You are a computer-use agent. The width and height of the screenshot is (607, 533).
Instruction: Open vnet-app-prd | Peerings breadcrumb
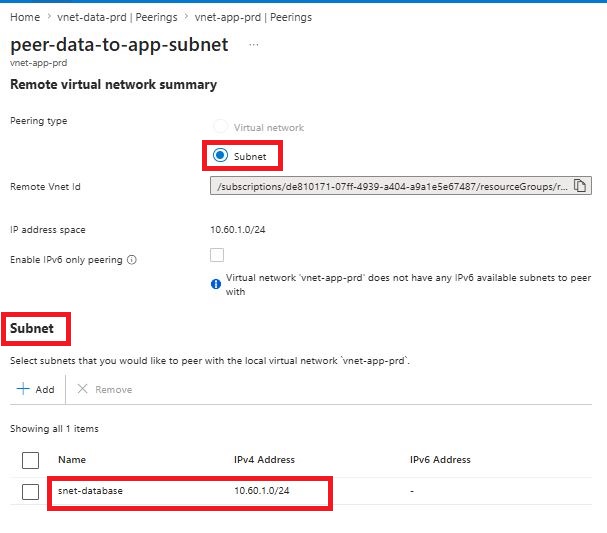point(253,17)
